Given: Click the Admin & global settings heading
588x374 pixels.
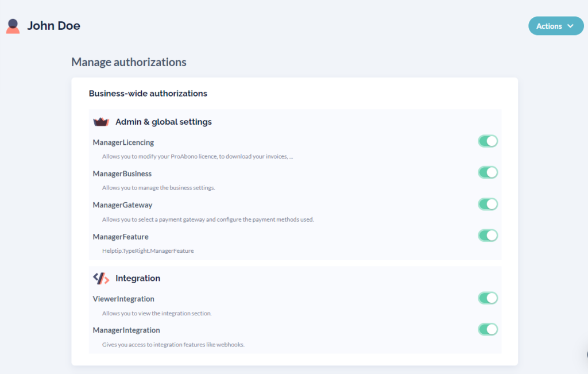Looking at the screenshot, I should coord(164,122).
